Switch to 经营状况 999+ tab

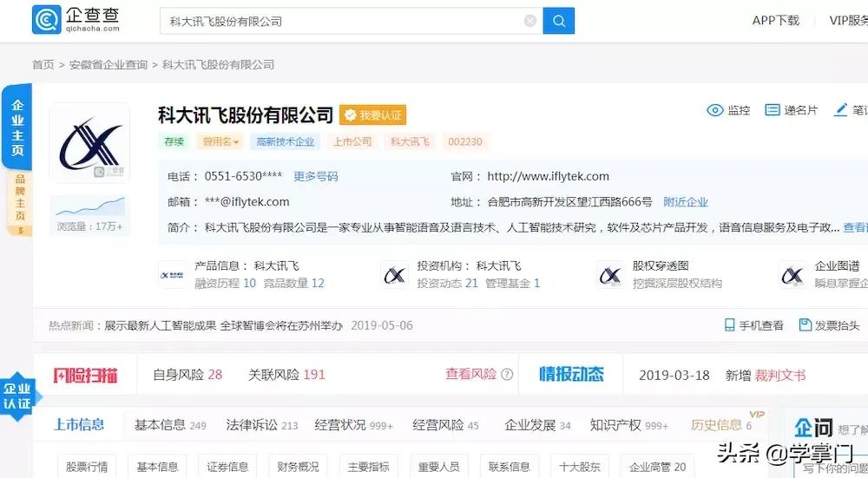point(354,425)
